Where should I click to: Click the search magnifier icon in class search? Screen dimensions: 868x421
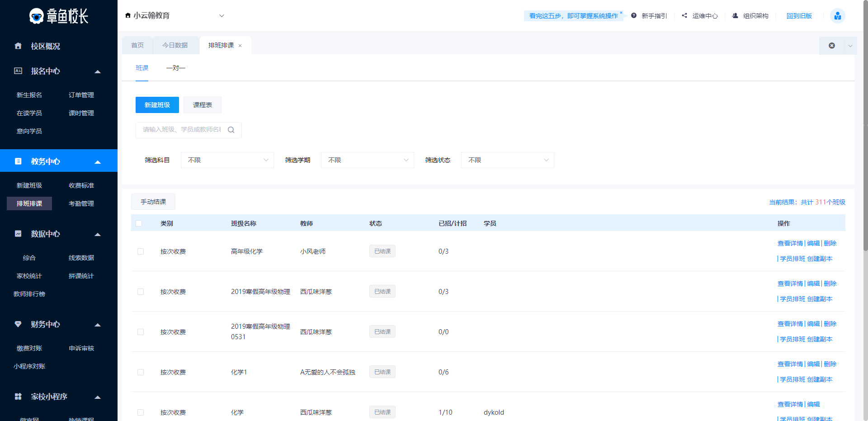pos(231,130)
